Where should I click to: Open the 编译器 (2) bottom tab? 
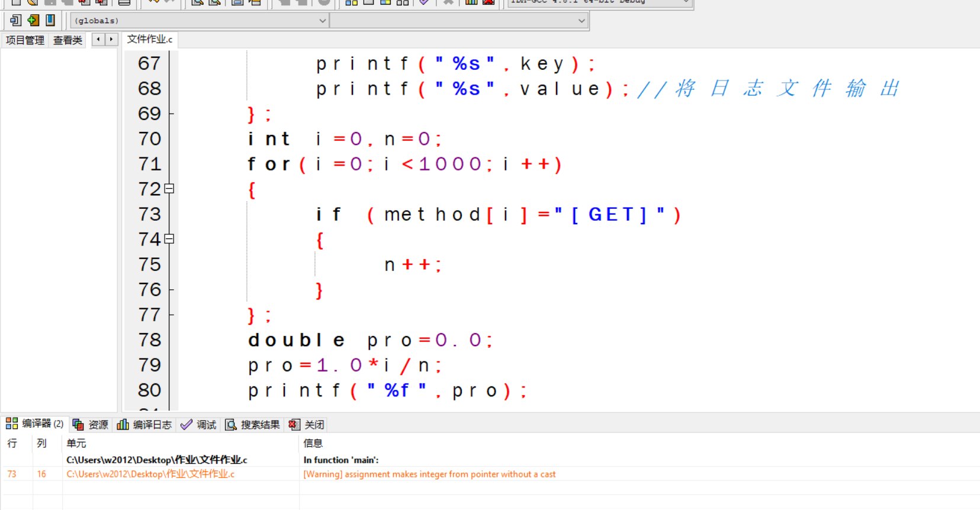pos(35,424)
